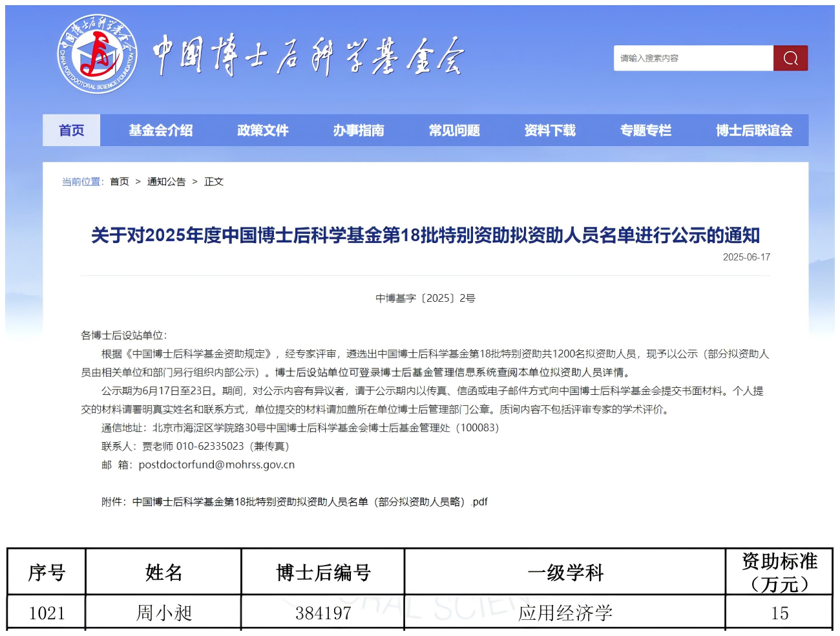Open the 首页 navigation tab
840x636 pixels.
(x=72, y=131)
